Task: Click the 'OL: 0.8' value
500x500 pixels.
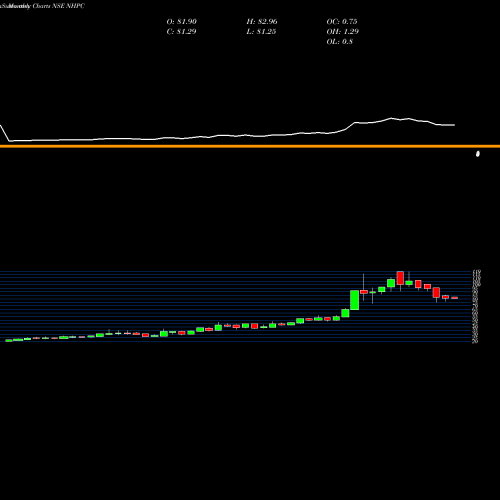Action: click(340, 42)
